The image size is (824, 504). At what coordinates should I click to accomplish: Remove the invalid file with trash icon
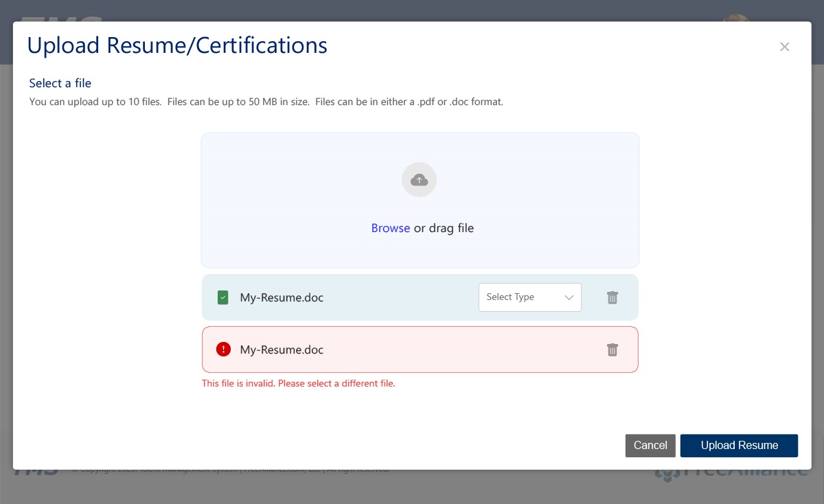point(613,350)
